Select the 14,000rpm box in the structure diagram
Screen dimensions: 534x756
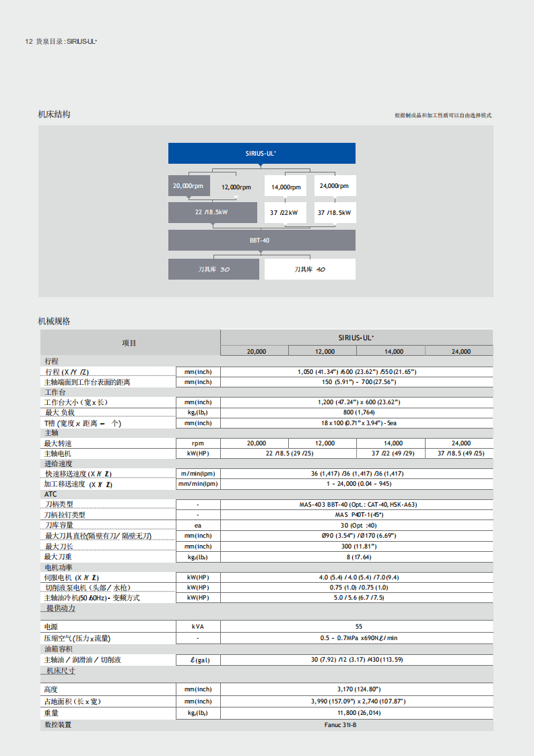pyautogui.click(x=286, y=187)
